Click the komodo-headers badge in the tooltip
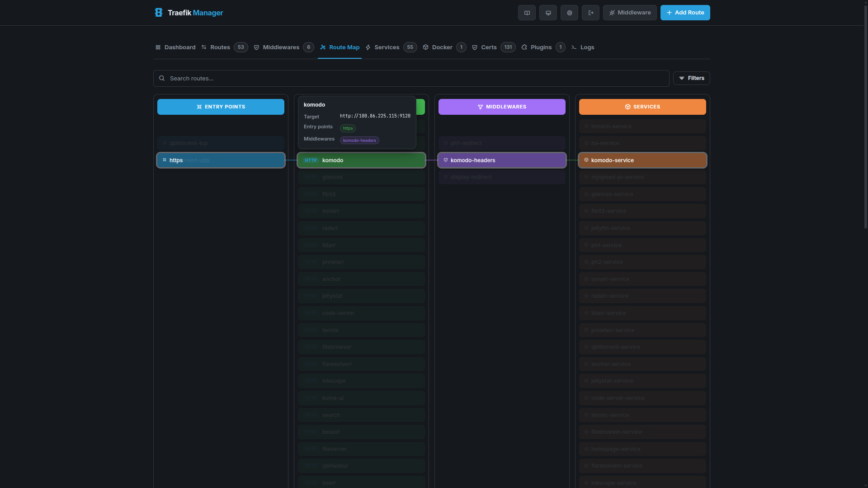The height and width of the screenshot is (488, 868). coord(359,140)
